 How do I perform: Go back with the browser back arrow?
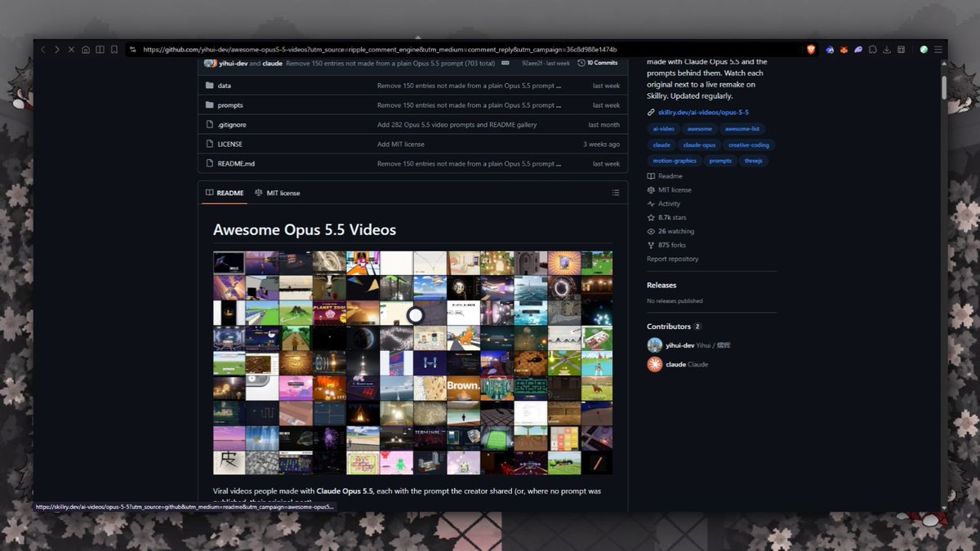43,50
